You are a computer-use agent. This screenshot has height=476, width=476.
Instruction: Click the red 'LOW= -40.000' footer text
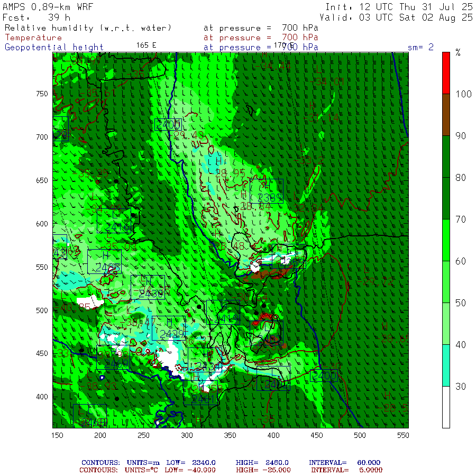tap(190, 470)
